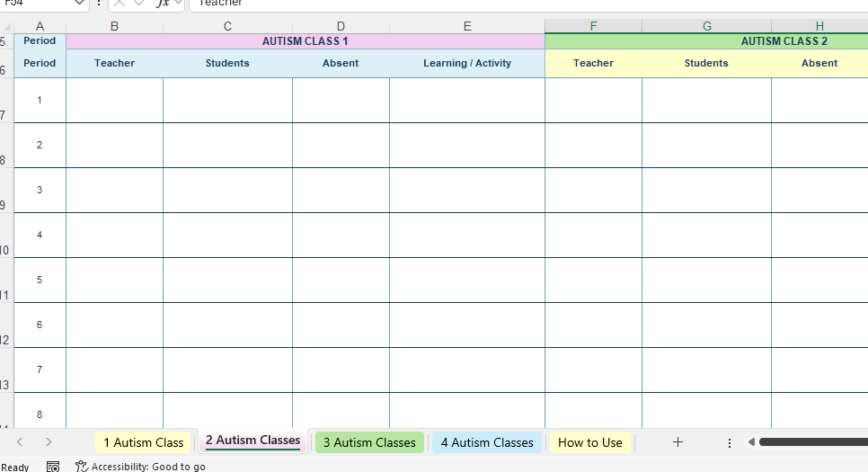Select the 4 Autism Classes sheet tab
This screenshot has width=868, height=472.
point(487,442)
